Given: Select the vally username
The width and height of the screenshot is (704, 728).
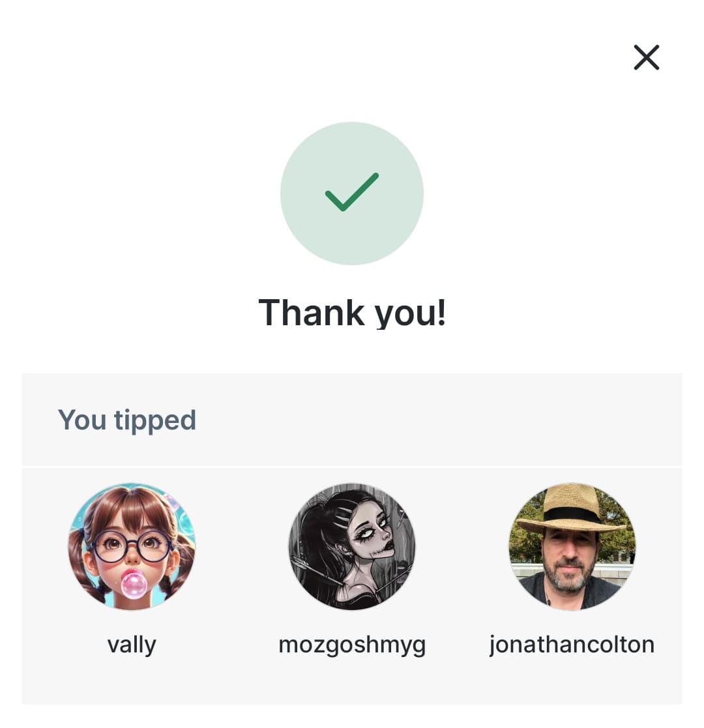Looking at the screenshot, I should (x=132, y=645).
